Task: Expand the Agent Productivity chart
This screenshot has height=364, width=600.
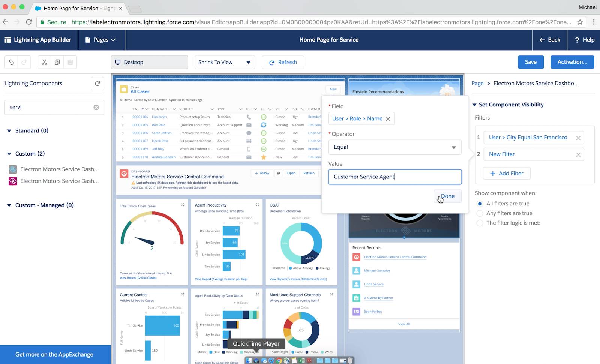Action: 257,205
